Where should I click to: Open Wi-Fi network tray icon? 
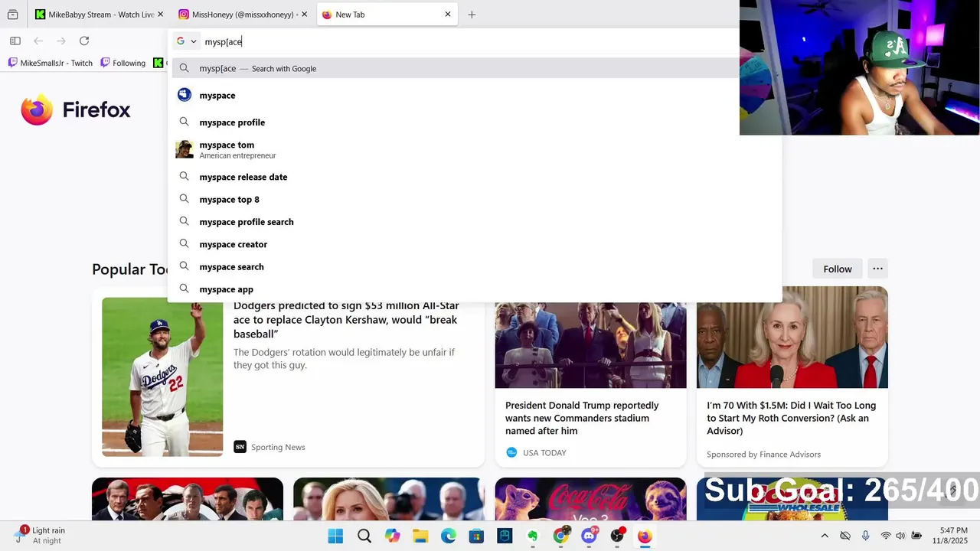(886, 536)
